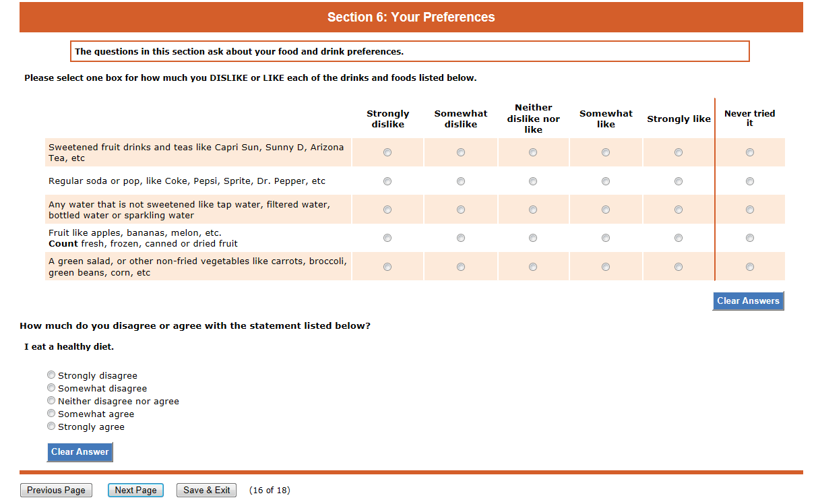
Task: Select Neither dislike nor like for unsweetened water
Action: click(533, 210)
